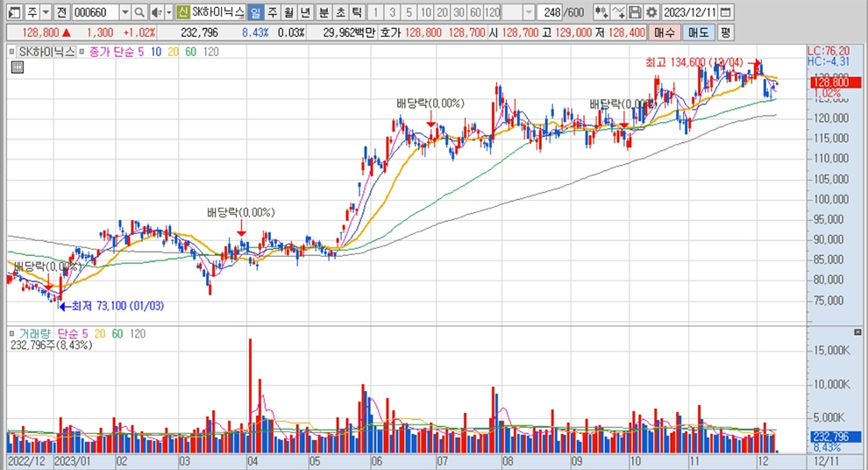
Task: Select the 5 interval button
Action: point(409,11)
